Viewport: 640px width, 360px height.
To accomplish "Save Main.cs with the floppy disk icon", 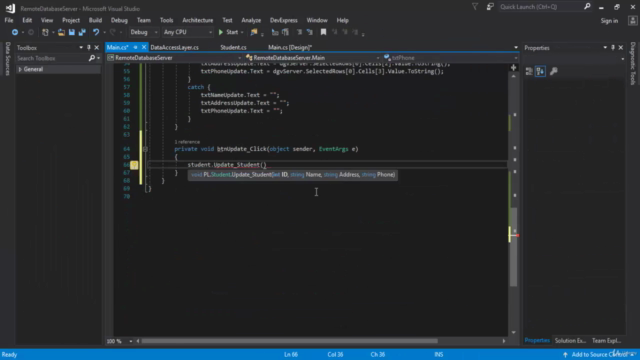I will point(72,32).
